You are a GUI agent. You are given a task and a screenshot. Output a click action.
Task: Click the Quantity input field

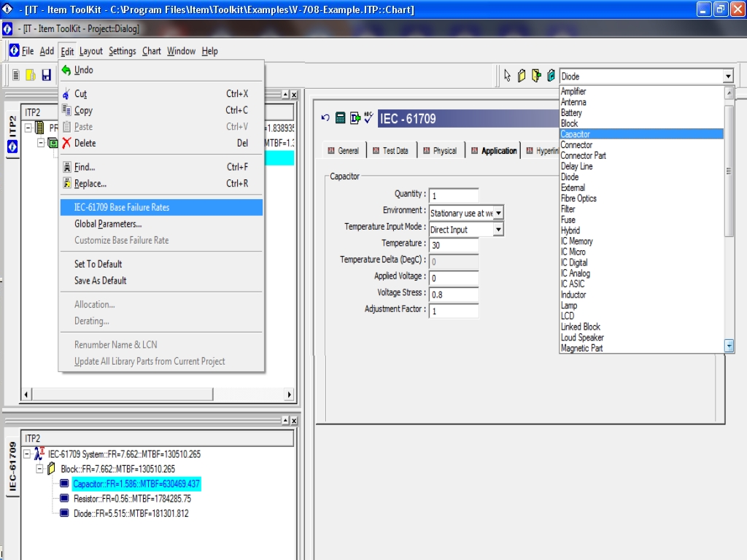tap(454, 195)
